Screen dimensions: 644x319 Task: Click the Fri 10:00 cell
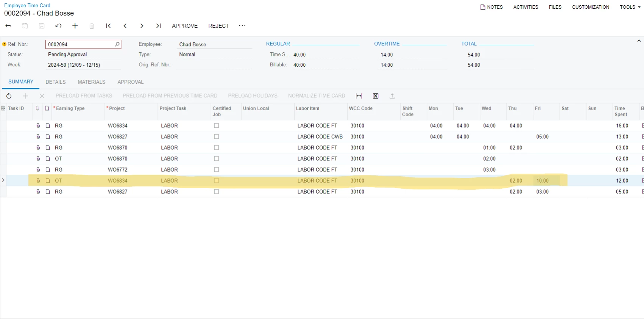[x=546, y=181]
